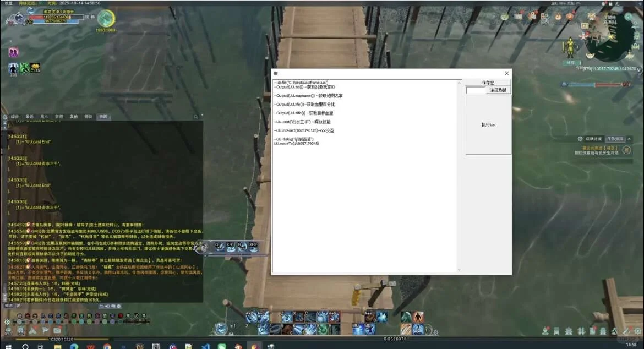Click the blue-red faction progress bar
The width and height of the screenshot is (644, 349).
[596, 85]
